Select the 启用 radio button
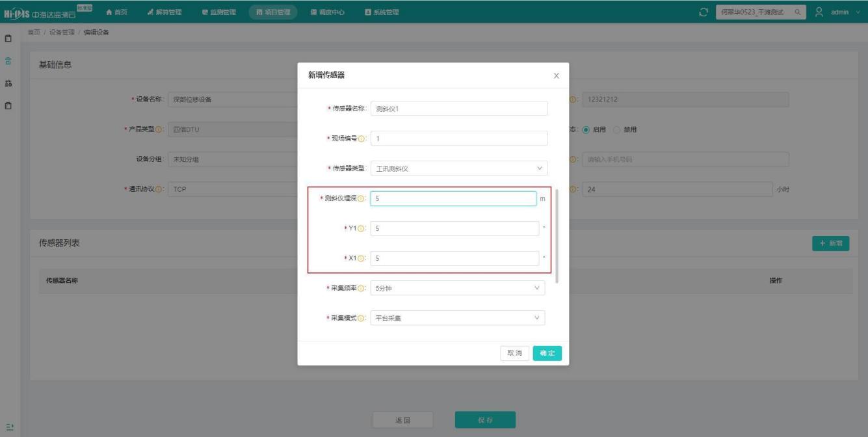This screenshot has height=437, width=868. (x=586, y=129)
